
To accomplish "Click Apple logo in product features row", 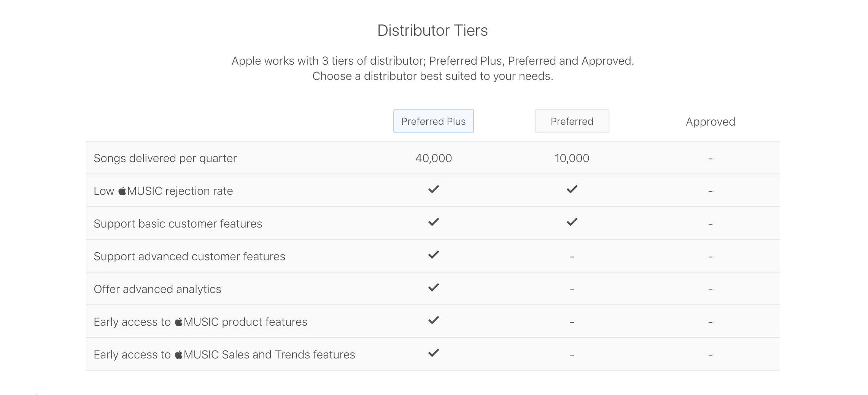I will point(178,322).
